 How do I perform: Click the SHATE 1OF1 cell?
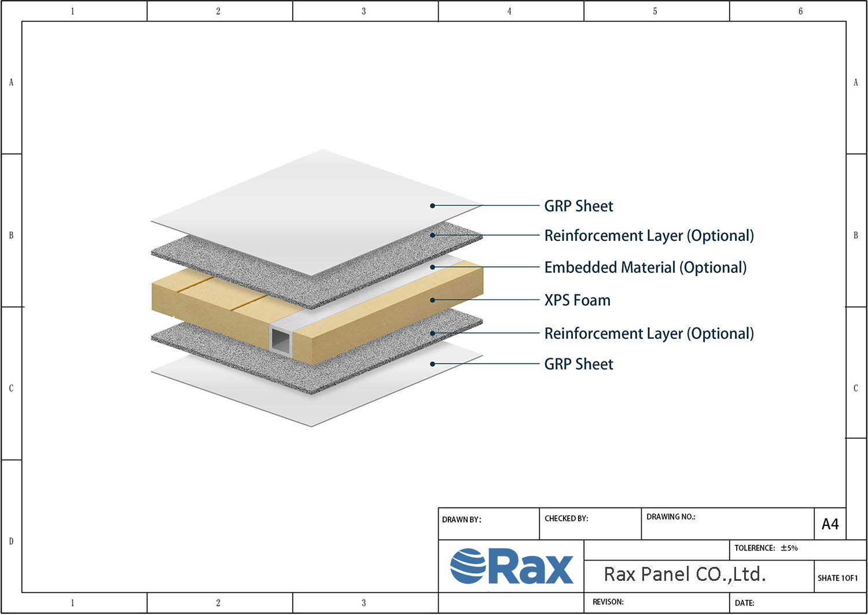click(837, 577)
